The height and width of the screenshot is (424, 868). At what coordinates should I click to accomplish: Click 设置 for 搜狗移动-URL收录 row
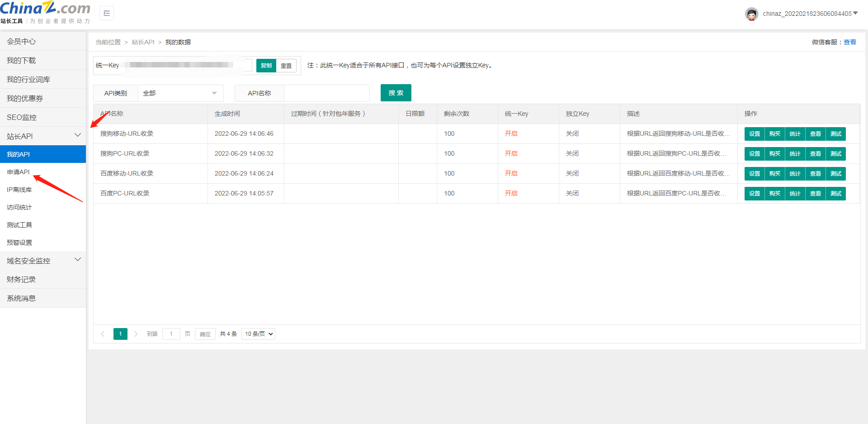[x=755, y=134]
